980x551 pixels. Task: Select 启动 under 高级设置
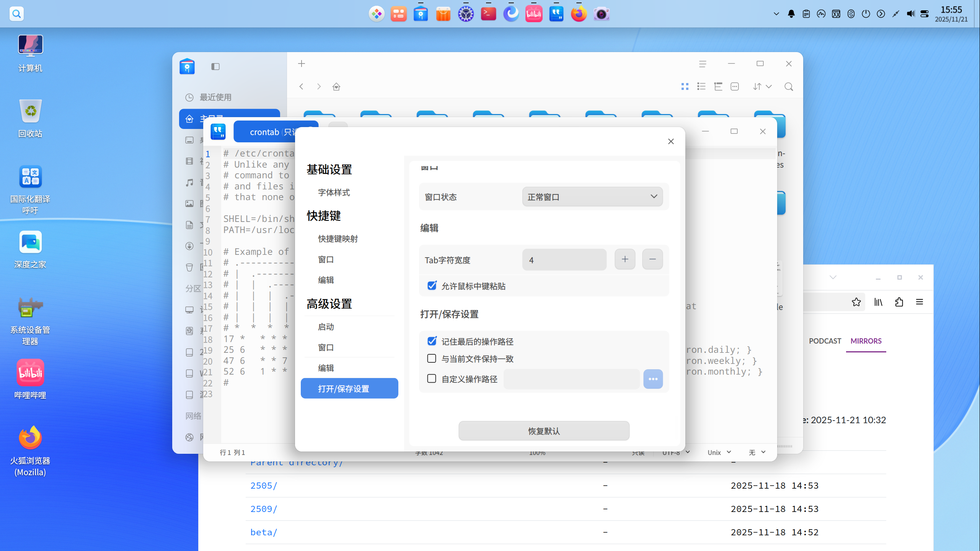click(x=326, y=327)
